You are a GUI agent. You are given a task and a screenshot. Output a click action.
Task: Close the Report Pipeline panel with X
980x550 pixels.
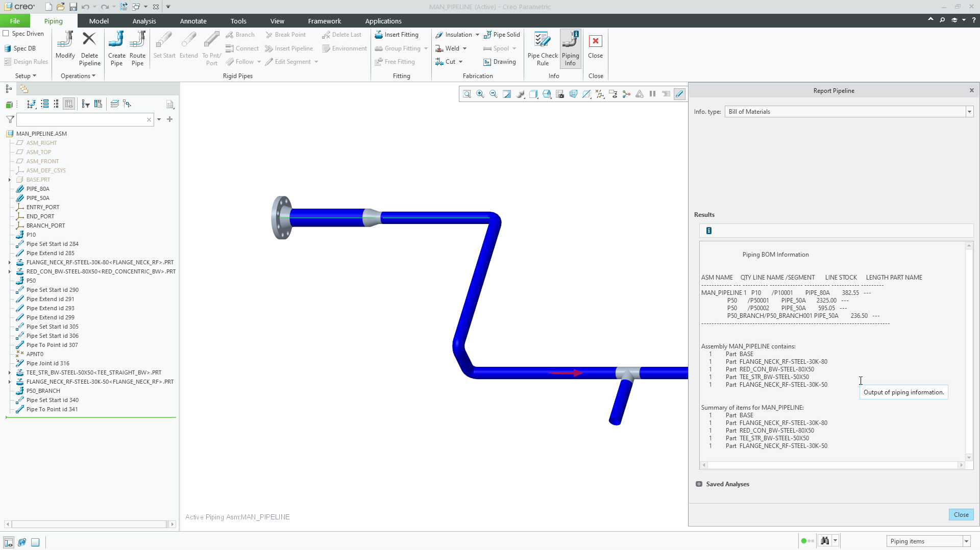click(x=972, y=90)
